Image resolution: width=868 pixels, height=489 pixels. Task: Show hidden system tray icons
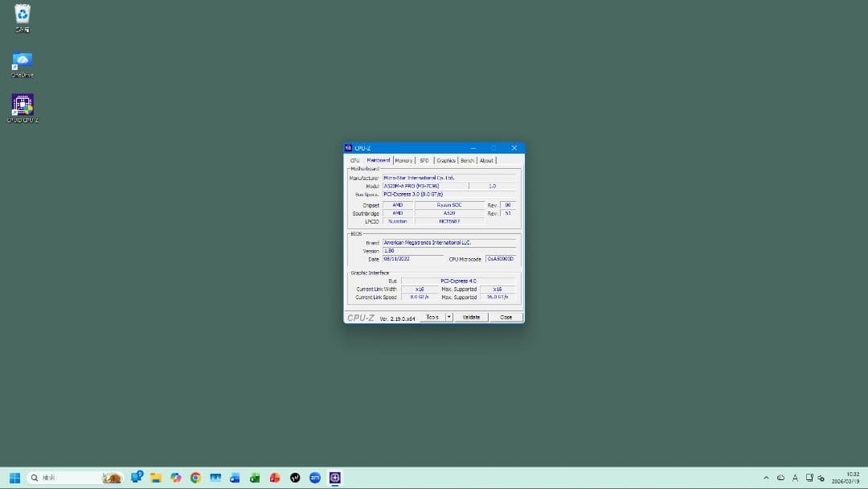(x=766, y=478)
